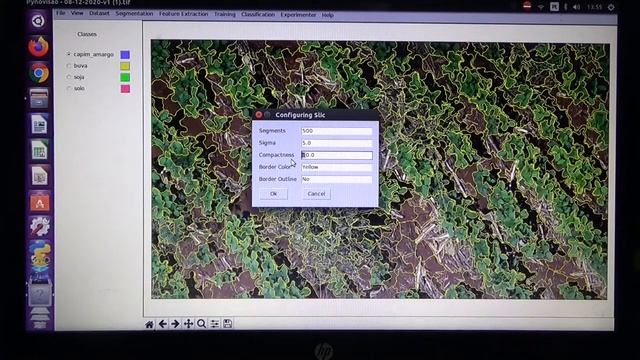Select the solo class radio button
This screenshot has width=640, height=360.
(x=69, y=88)
